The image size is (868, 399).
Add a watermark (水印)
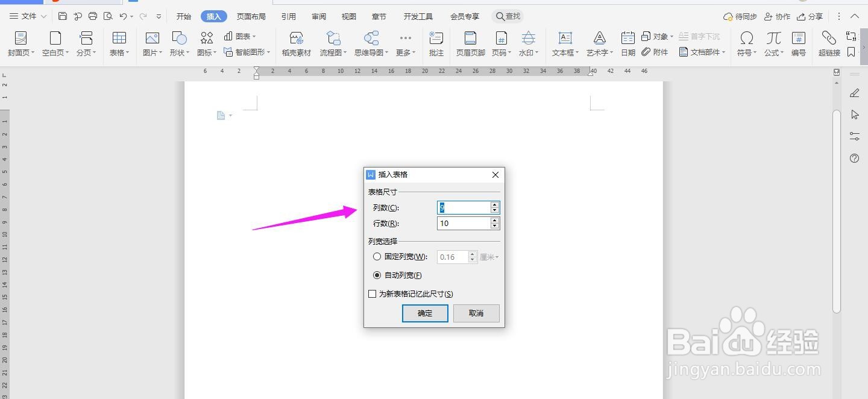[x=529, y=45]
